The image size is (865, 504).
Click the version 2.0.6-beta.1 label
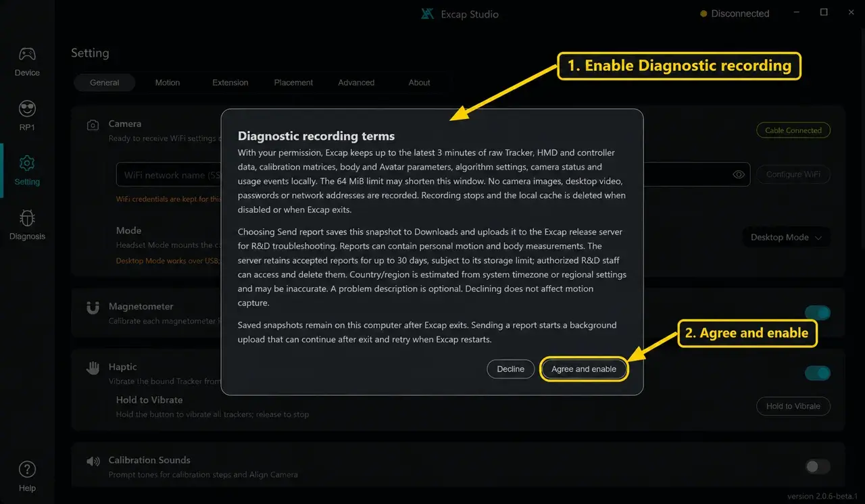[823, 496]
